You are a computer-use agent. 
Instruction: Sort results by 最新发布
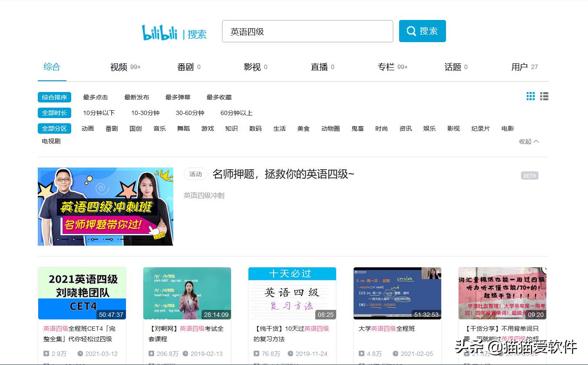(137, 97)
